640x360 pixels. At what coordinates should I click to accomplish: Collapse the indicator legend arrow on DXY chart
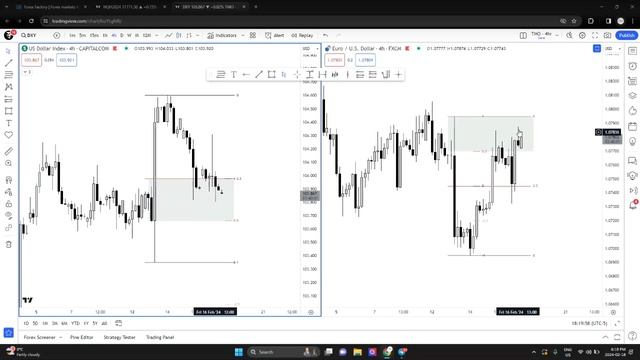tap(26, 72)
